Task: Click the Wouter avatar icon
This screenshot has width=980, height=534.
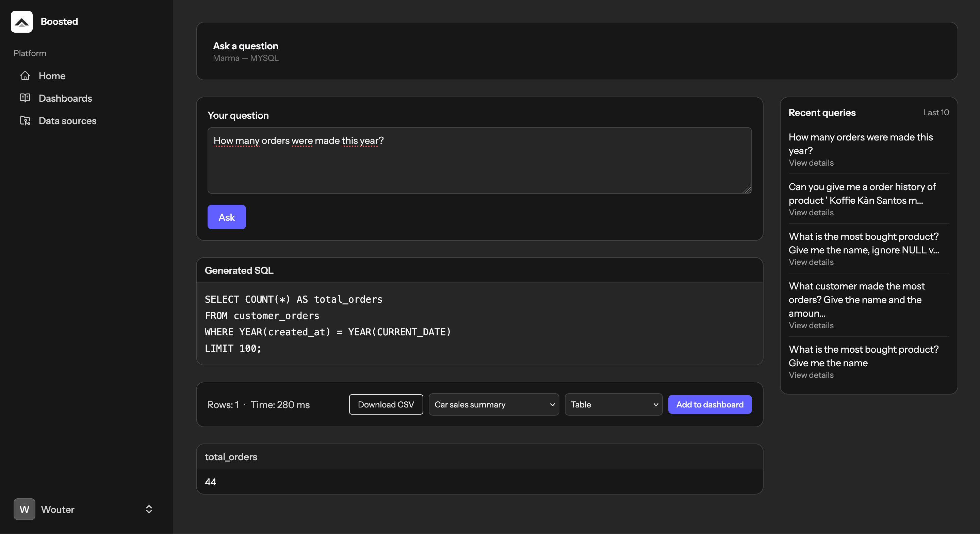Action: pyautogui.click(x=24, y=509)
